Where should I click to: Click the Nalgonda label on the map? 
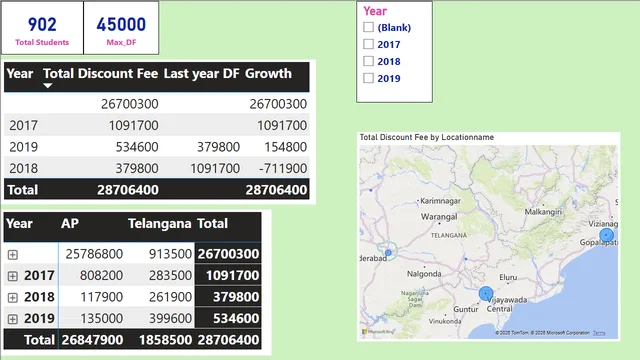coord(424,274)
